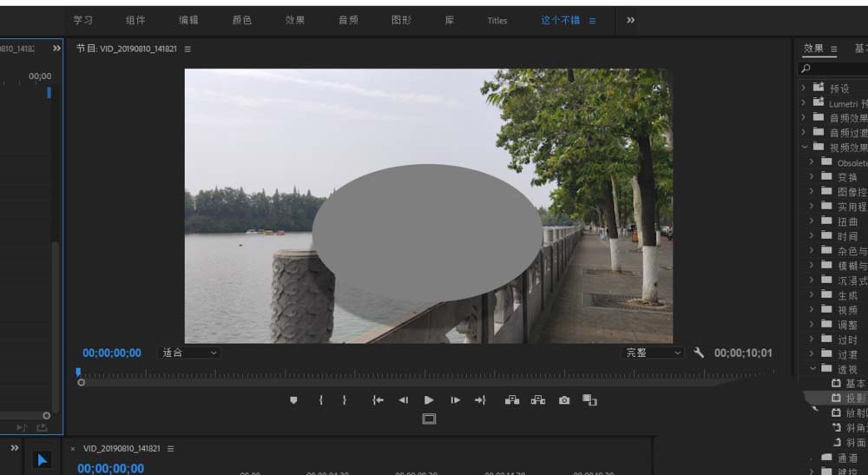
Task: Export a frame with the camera icon
Action: (x=564, y=400)
